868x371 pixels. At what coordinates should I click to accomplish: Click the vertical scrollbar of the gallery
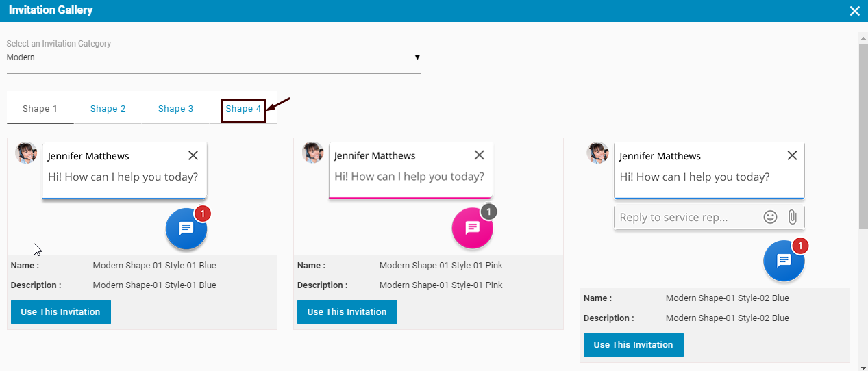point(863,137)
